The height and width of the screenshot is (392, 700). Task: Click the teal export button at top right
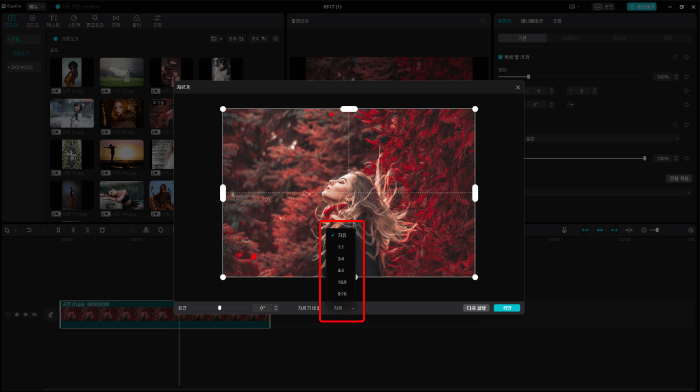click(642, 7)
